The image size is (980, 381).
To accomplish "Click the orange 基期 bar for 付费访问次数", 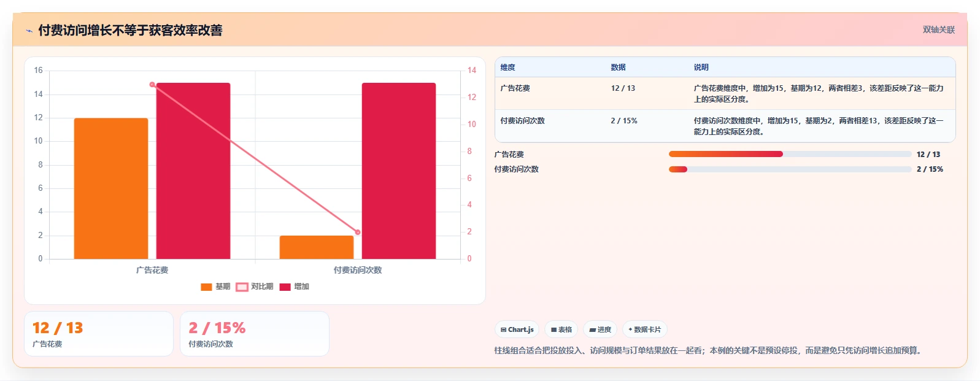I will tap(317, 247).
